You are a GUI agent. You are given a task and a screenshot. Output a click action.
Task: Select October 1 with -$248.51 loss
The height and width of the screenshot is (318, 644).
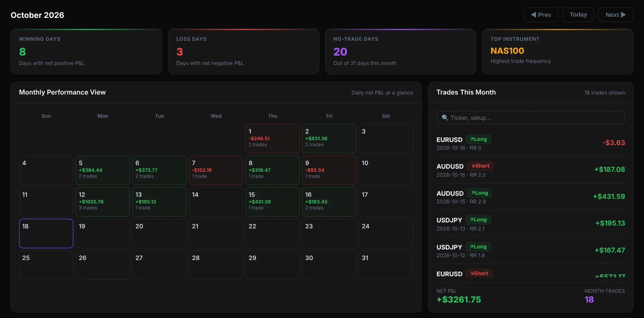tap(272, 138)
